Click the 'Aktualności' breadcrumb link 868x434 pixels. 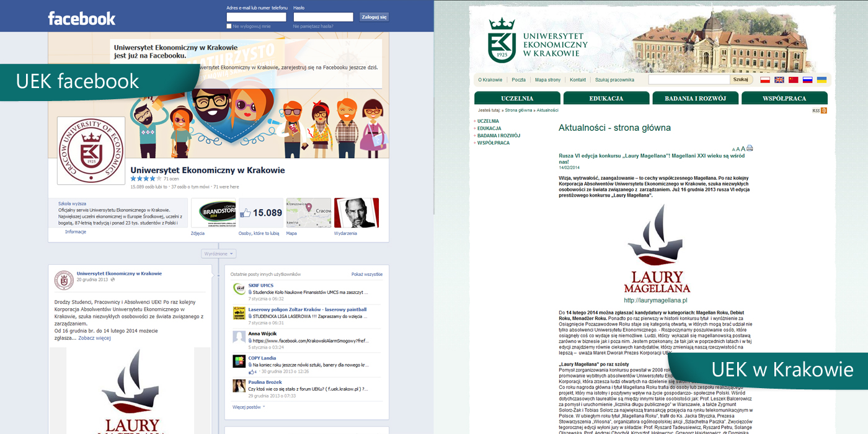pos(547,110)
